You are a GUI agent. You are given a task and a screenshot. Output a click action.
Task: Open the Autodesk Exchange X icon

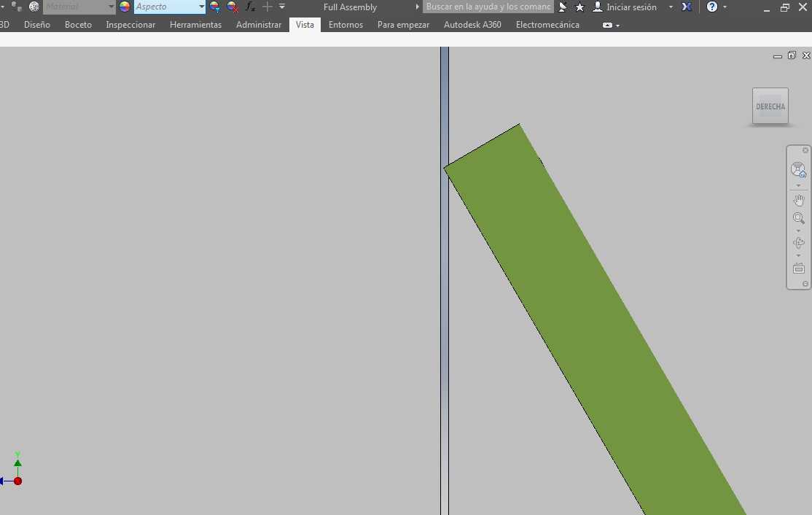coord(687,7)
